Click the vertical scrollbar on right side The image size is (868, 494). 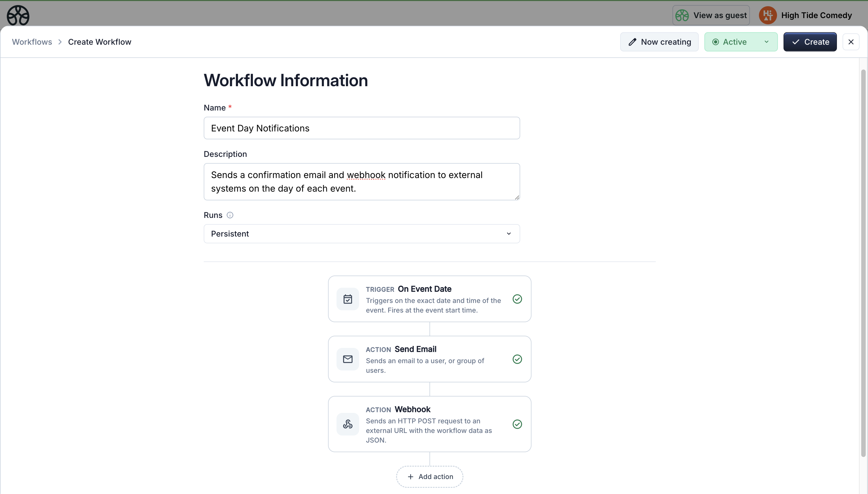pyautogui.click(x=863, y=263)
